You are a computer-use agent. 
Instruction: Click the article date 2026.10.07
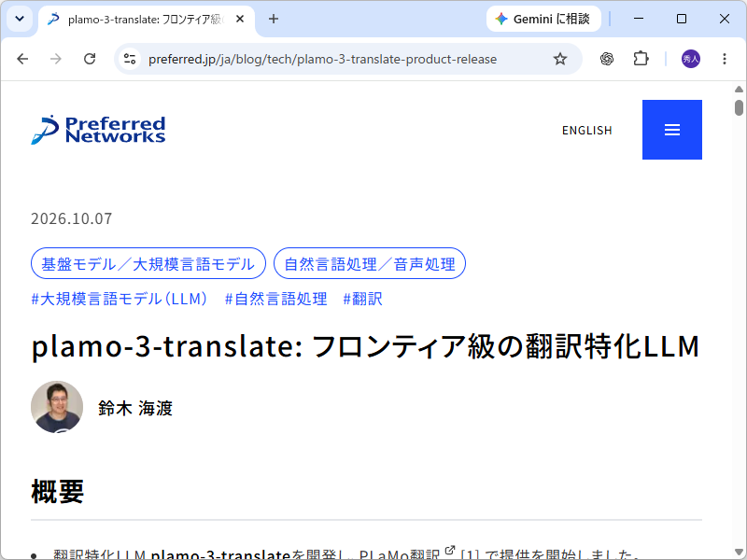coord(72,218)
